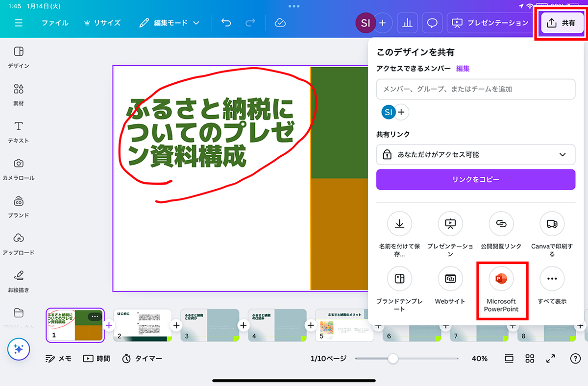Toggle fullscreen mode with expand arrows

click(551, 359)
